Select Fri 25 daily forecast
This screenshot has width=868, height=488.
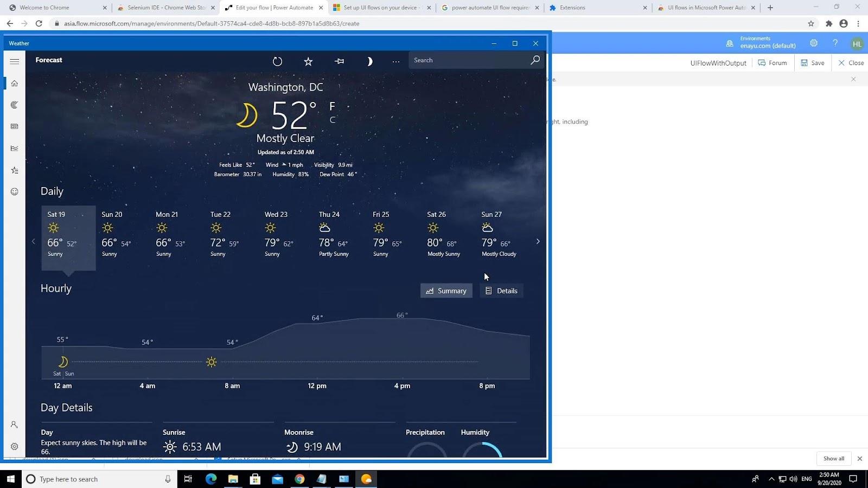[394, 237]
